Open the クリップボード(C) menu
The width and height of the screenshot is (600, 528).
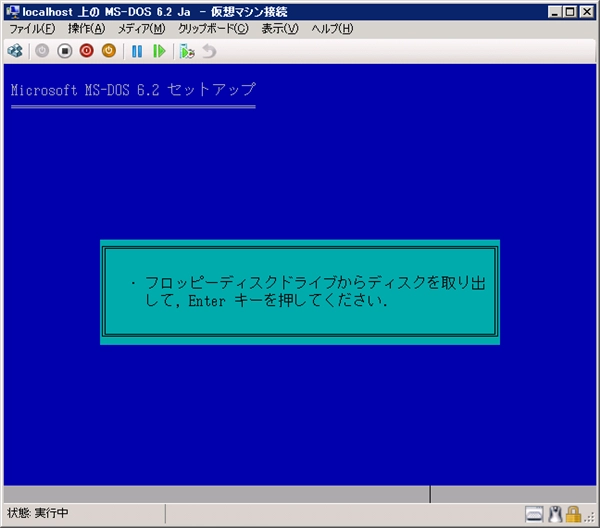tap(213, 29)
